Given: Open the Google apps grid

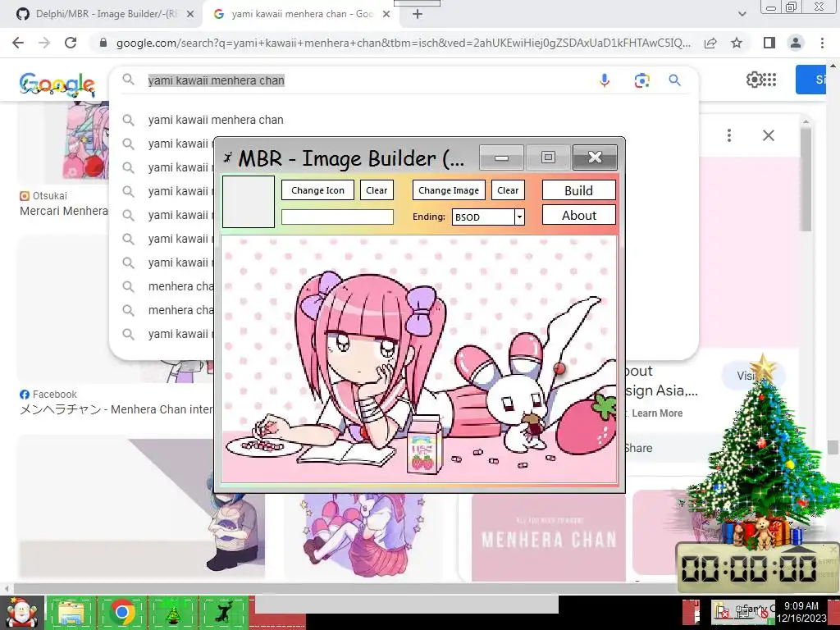Looking at the screenshot, I should pyautogui.click(x=769, y=80).
